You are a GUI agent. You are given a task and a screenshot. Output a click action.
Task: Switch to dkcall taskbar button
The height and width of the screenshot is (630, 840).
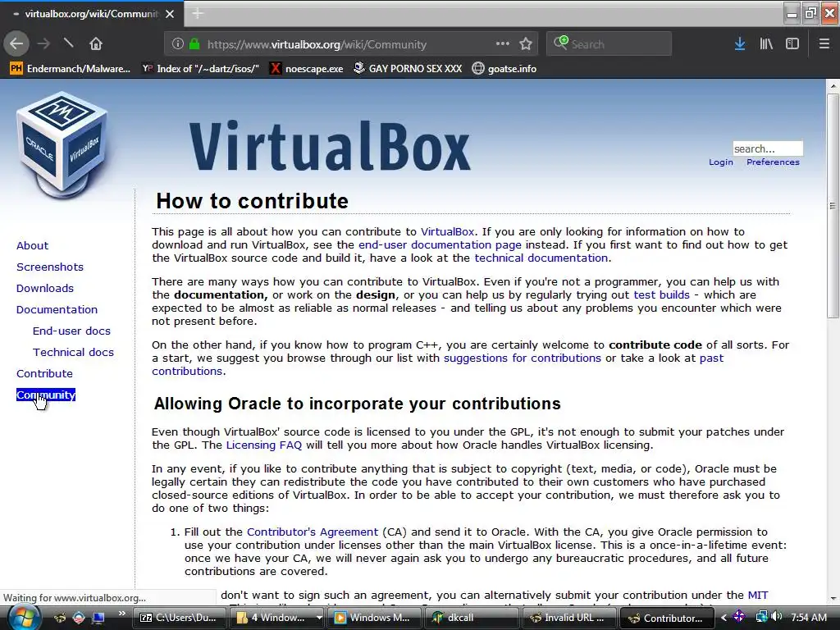click(x=472, y=618)
